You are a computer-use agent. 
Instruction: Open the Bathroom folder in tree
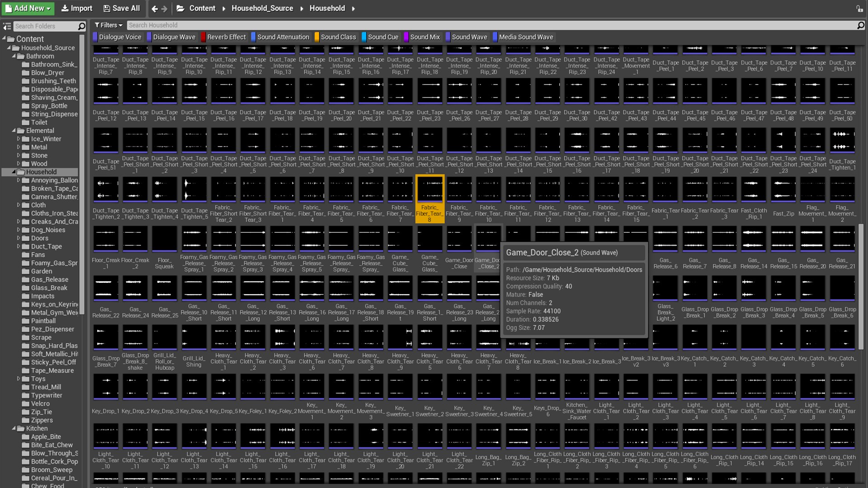40,56
